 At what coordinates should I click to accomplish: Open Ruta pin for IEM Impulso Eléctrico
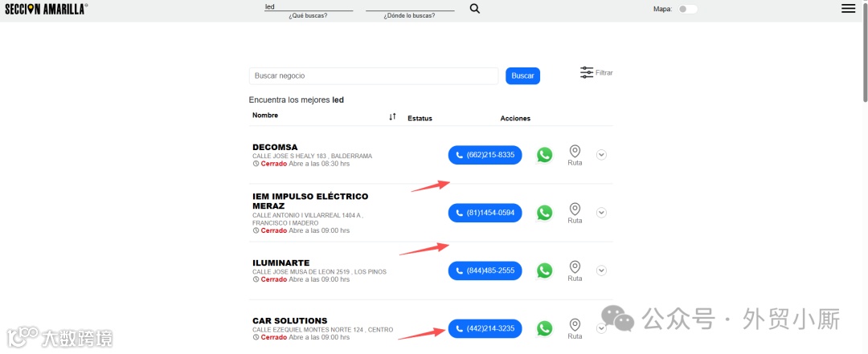click(x=575, y=214)
